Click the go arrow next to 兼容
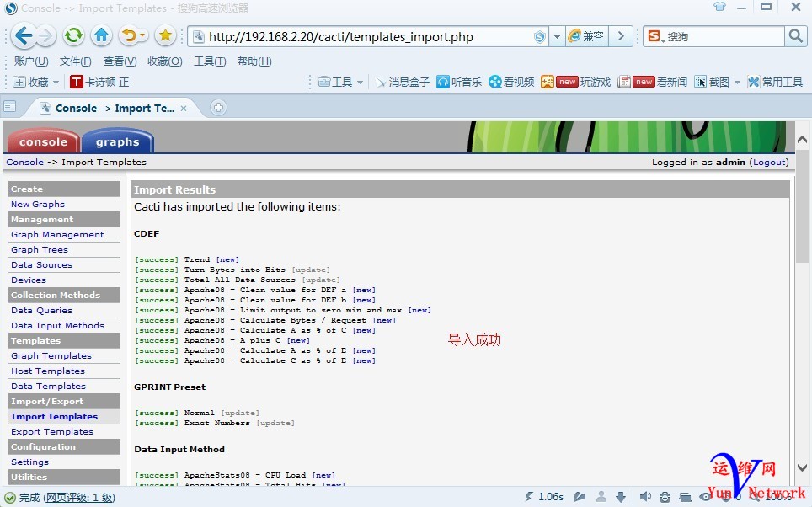 [621, 37]
